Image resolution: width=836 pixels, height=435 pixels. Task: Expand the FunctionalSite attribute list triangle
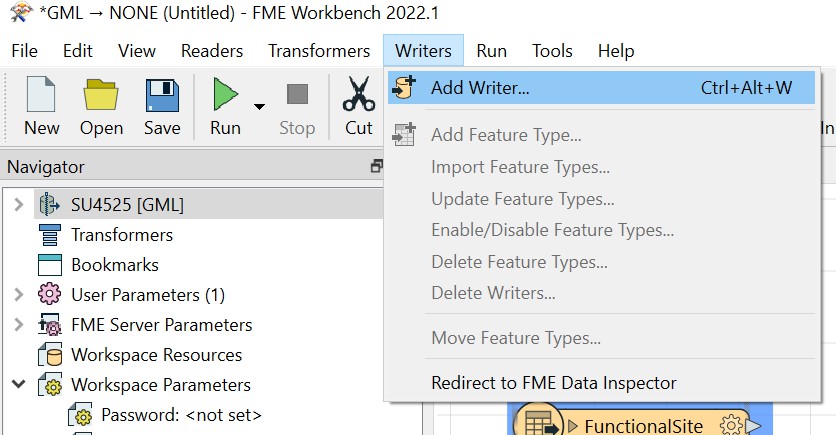573,425
